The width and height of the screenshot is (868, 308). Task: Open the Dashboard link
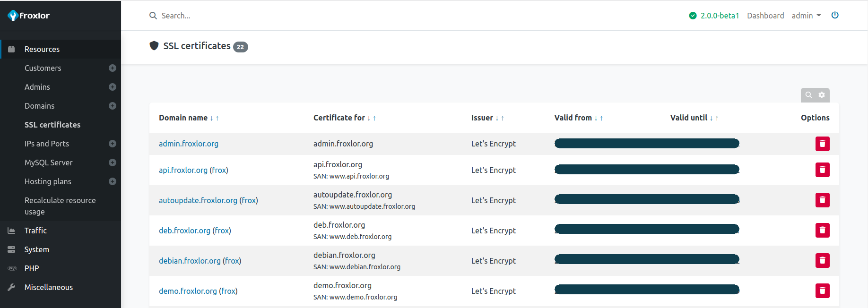765,16
